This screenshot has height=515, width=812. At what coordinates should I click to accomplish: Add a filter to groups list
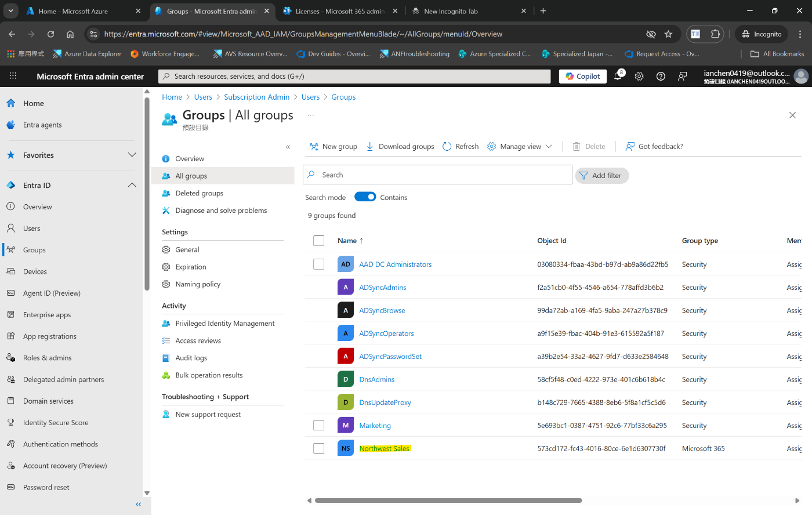point(601,175)
